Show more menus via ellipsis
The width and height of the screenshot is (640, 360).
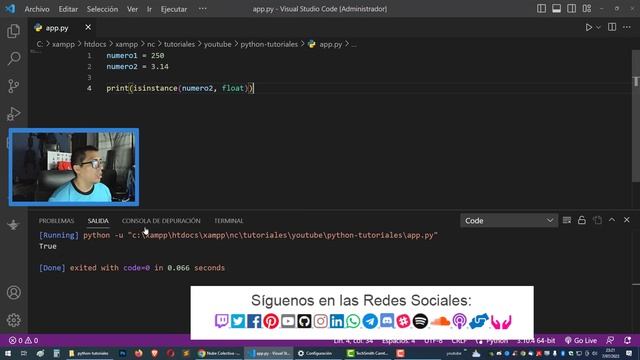coord(202,9)
